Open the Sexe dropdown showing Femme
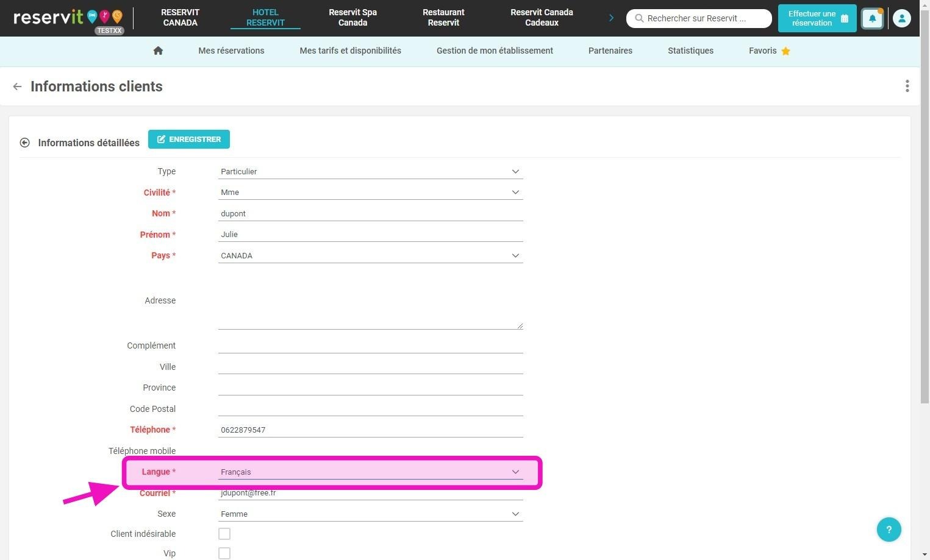 click(x=371, y=514)
